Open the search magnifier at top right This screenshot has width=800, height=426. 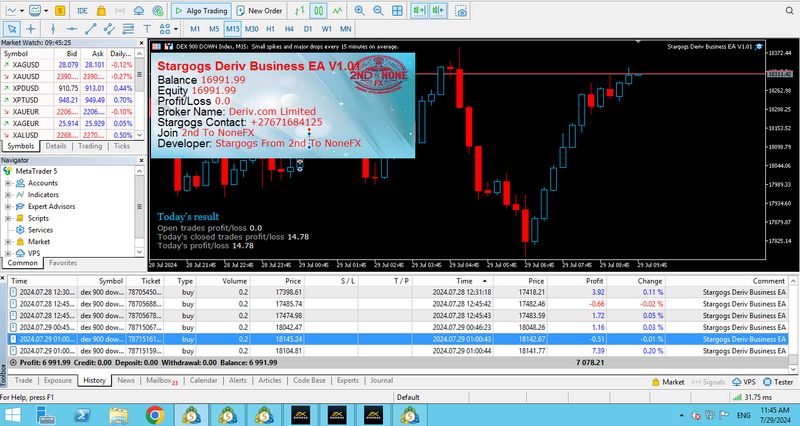[789, 11]
